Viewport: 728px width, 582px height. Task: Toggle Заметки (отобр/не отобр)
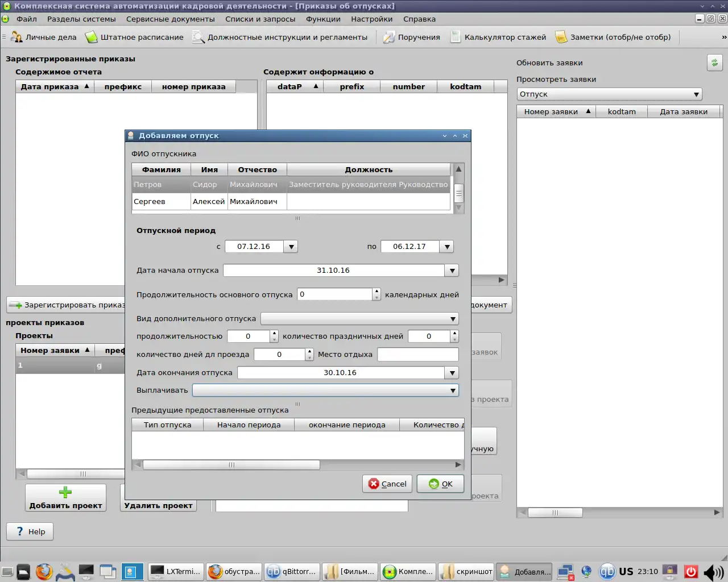point(613,38)
